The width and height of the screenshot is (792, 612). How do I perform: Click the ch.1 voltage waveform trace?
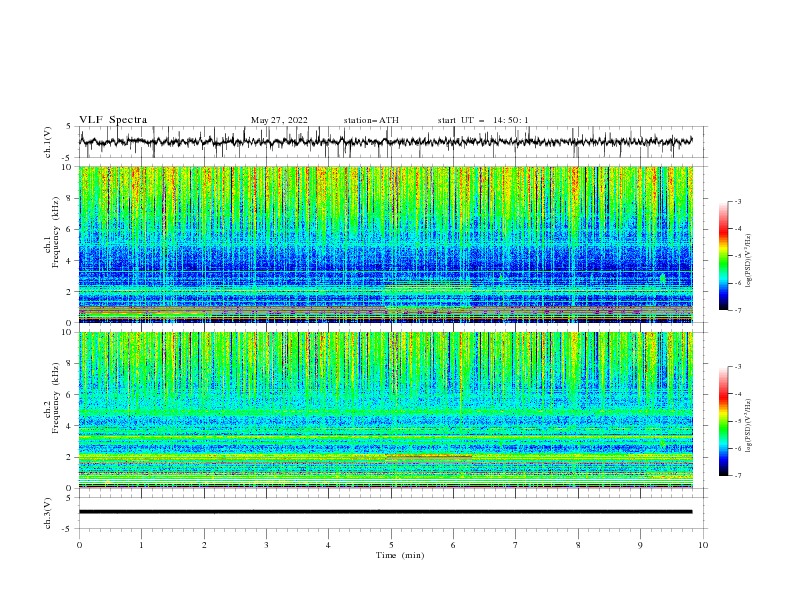[385, 141]
